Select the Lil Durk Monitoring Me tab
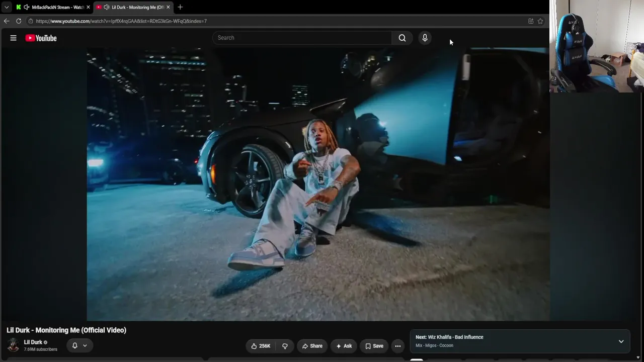 133,7
